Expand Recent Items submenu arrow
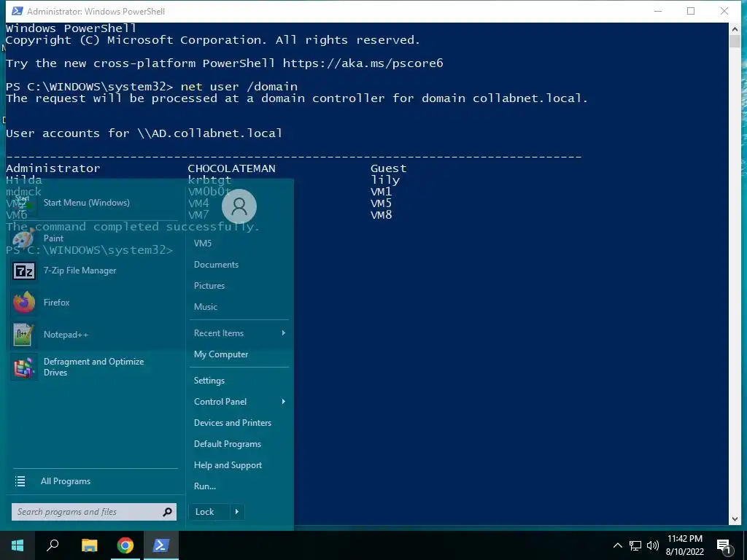This screenshot has height=560, width=747. point(284,332)
